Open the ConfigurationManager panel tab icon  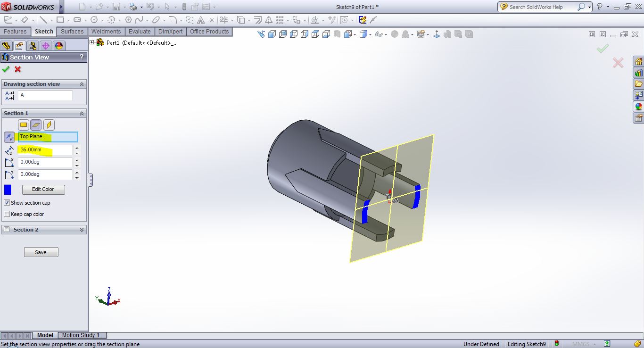[32, 46]
